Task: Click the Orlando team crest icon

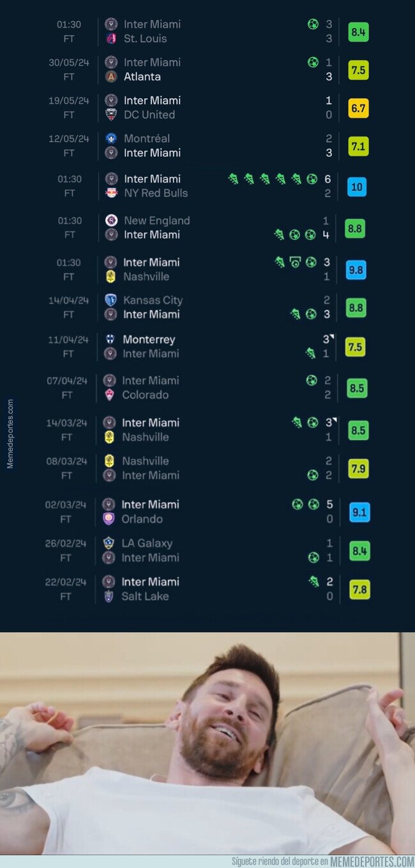Action: click(109, 519)
